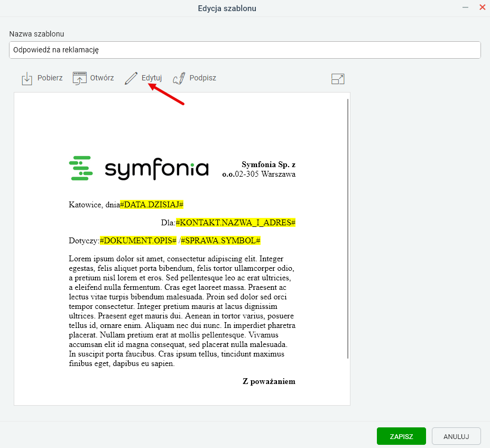The image size is (490, 448).
Task: Click the Lorem ipsum body paragraph
Action: 182,311
